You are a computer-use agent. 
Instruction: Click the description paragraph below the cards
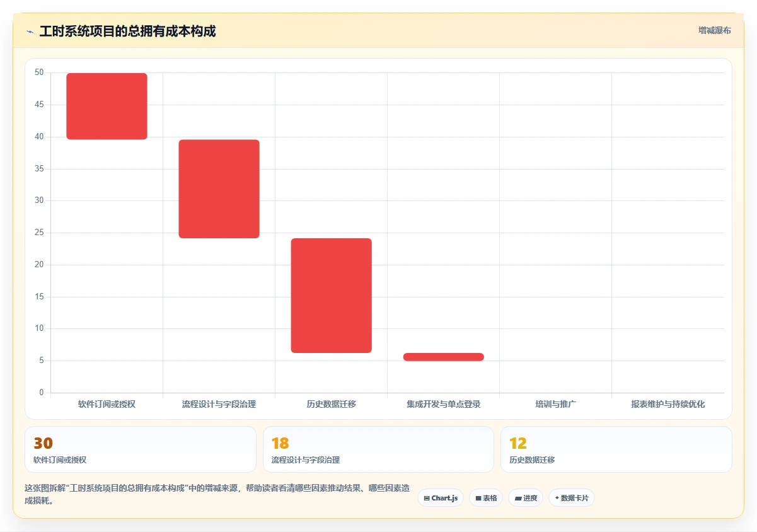[217, 495]
